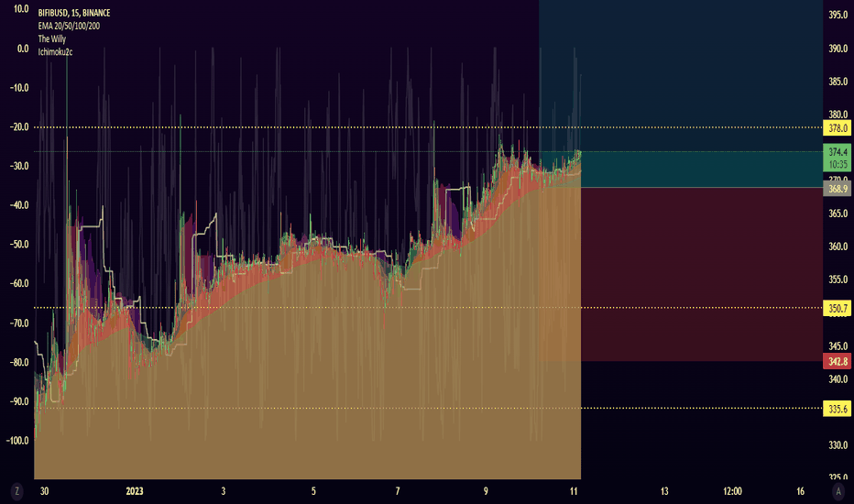Click the -100.0 left scale value

click(17, 440)
